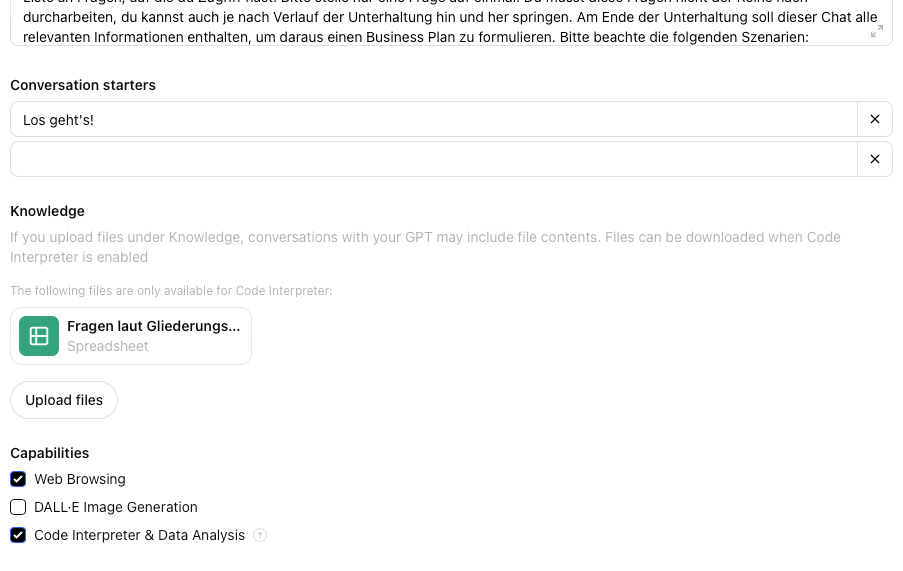903x571 pixels.
Task: Focus the "Los geht's!" starter field
Action: (x=434, y=119)
